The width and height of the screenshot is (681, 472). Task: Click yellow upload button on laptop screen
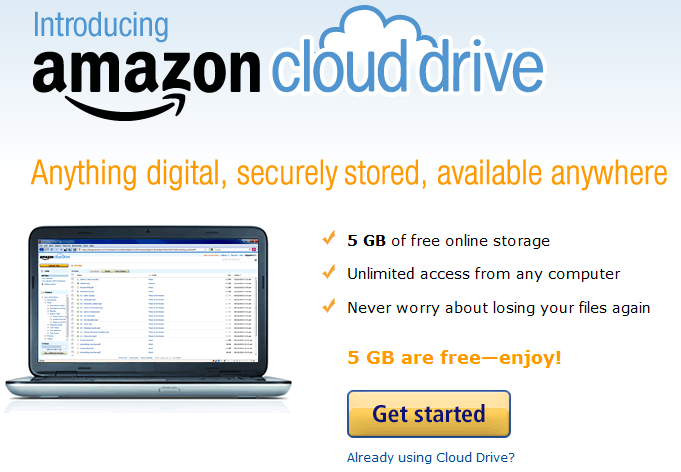(54, 265)
